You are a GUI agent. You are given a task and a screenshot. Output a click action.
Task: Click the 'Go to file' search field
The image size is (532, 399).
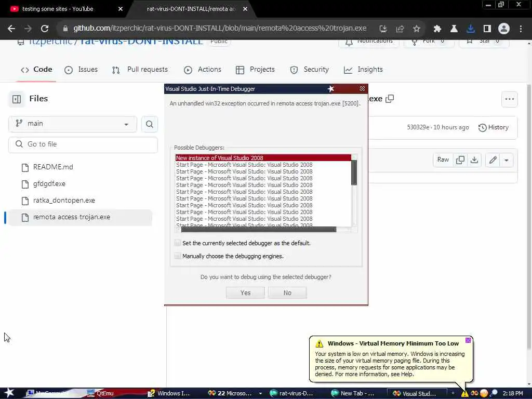pyautogui.click(x=83, y=144)
